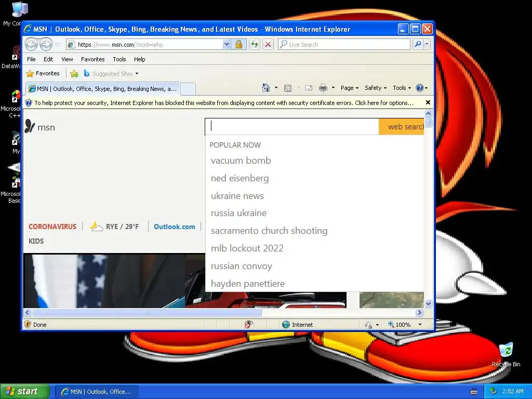This screenshot has width=532, height=399.
Task: Click horizontal scrollbar right arrow
Action: tap(420, 312)
